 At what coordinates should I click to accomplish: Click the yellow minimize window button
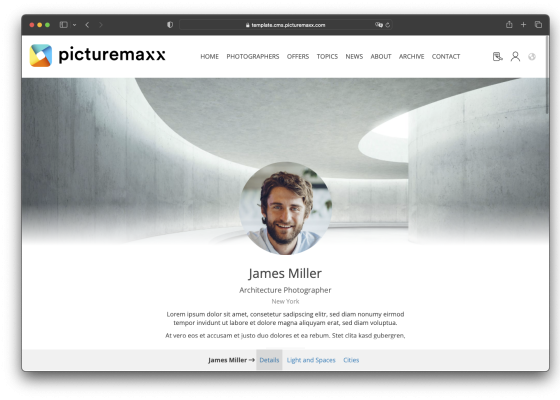coord(40,25)
